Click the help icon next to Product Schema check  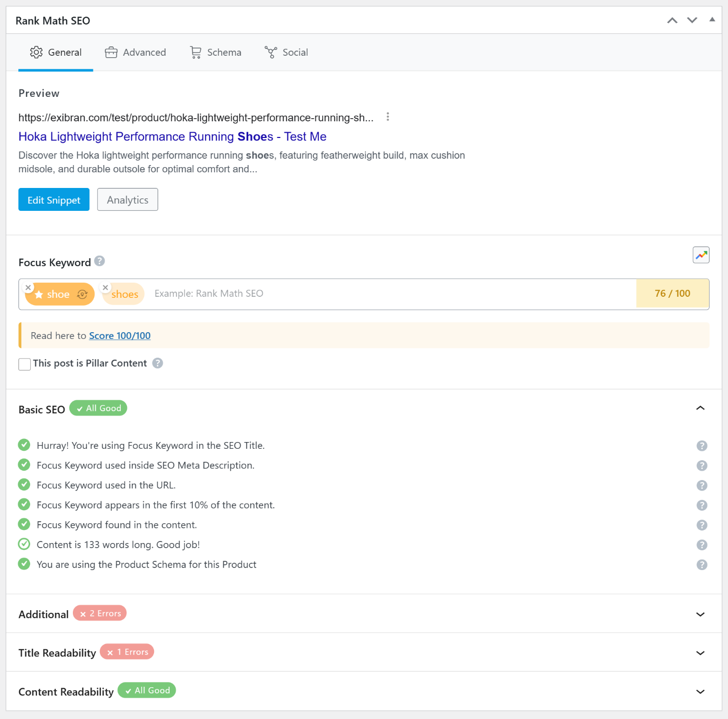(x=701, y=564)
